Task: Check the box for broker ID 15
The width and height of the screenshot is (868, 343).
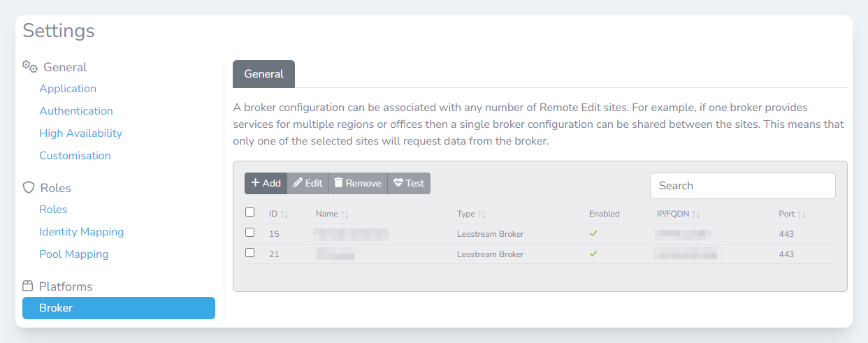Action: 250,233
